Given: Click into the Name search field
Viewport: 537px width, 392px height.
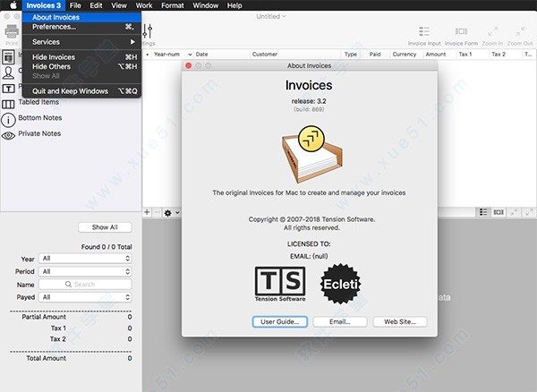Looking at the screenshot, I should coord(85,285).
